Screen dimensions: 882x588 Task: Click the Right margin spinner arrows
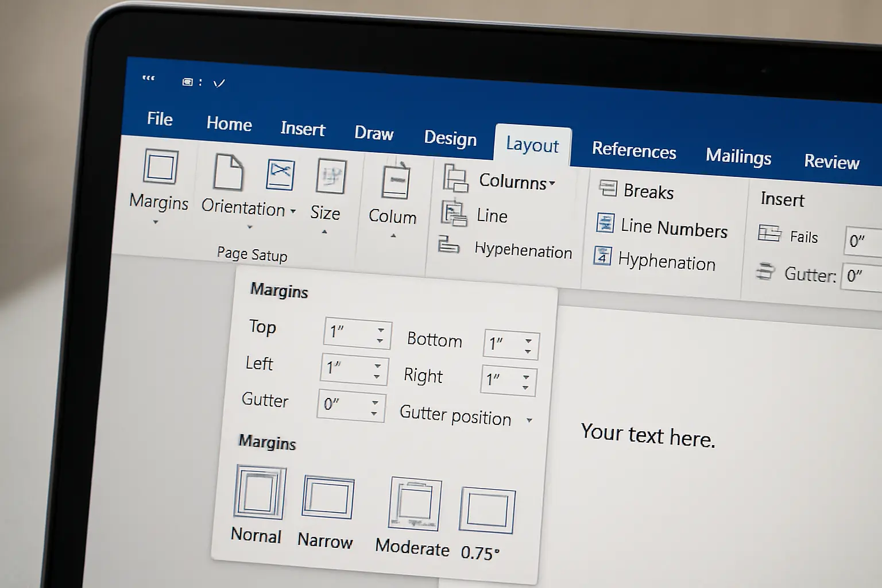tap(526, 382)
